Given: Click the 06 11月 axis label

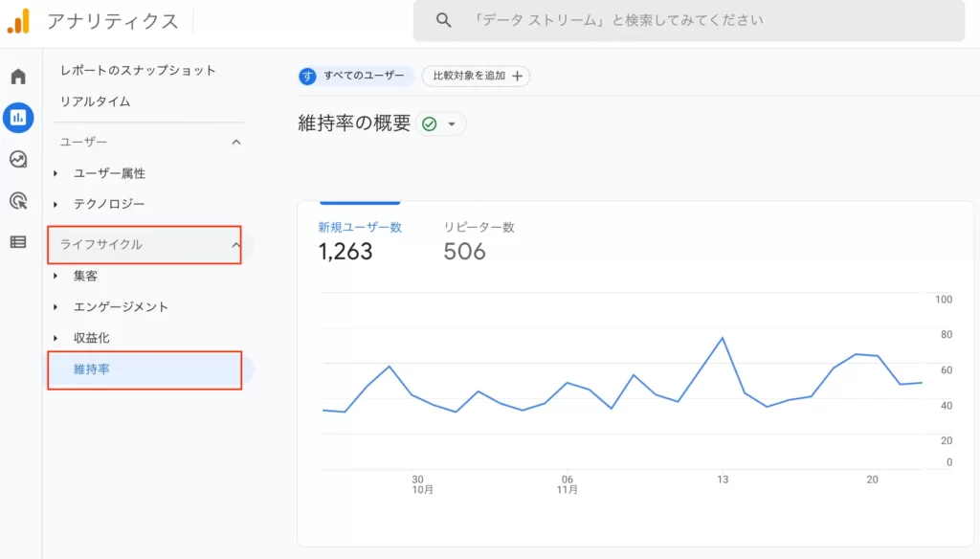Looking at the screenshot, I should (567, 484).
